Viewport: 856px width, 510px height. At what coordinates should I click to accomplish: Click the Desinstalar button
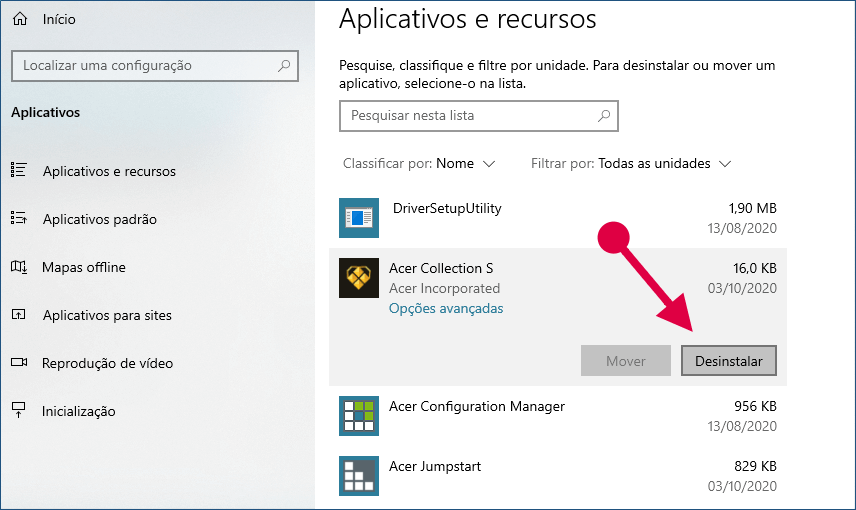coord(729,360)
